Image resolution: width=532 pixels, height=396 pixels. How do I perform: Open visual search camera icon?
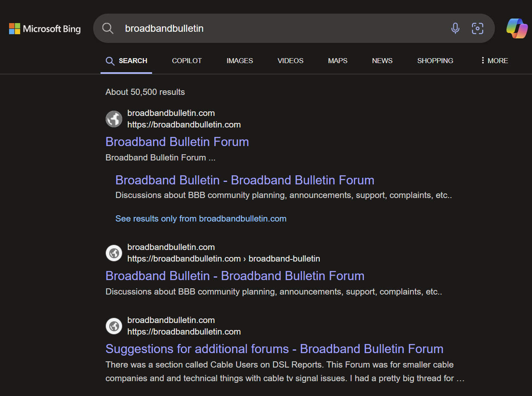(478, 28)
